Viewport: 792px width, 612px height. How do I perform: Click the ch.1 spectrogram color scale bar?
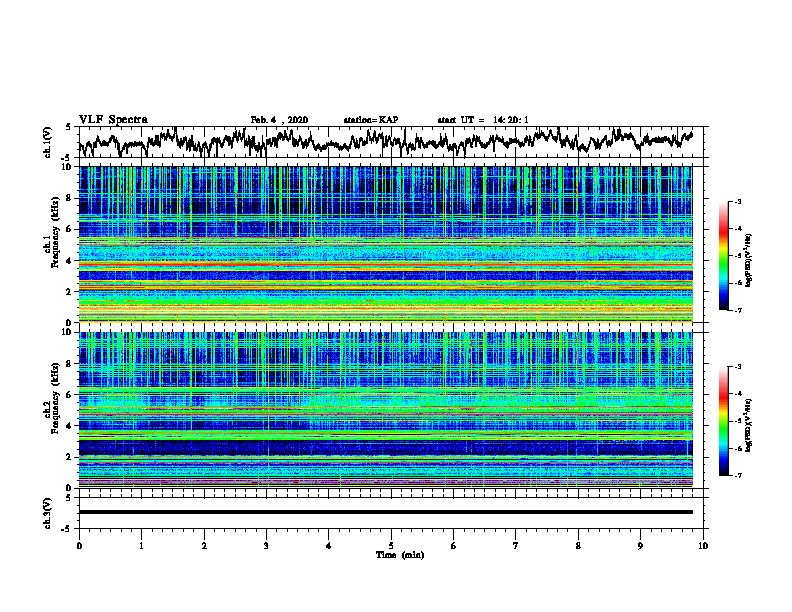point(723,256)
